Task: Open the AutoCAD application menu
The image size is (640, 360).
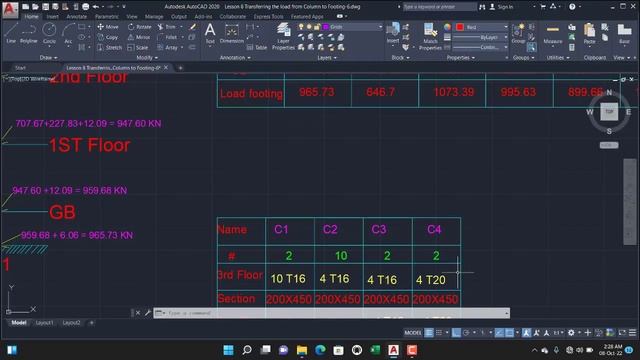Action: coord(10,10)
